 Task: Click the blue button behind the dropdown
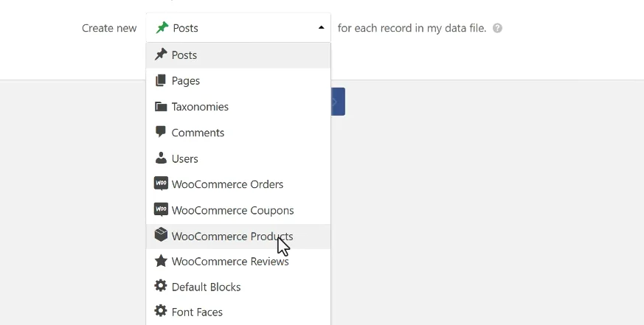(338, 102)
